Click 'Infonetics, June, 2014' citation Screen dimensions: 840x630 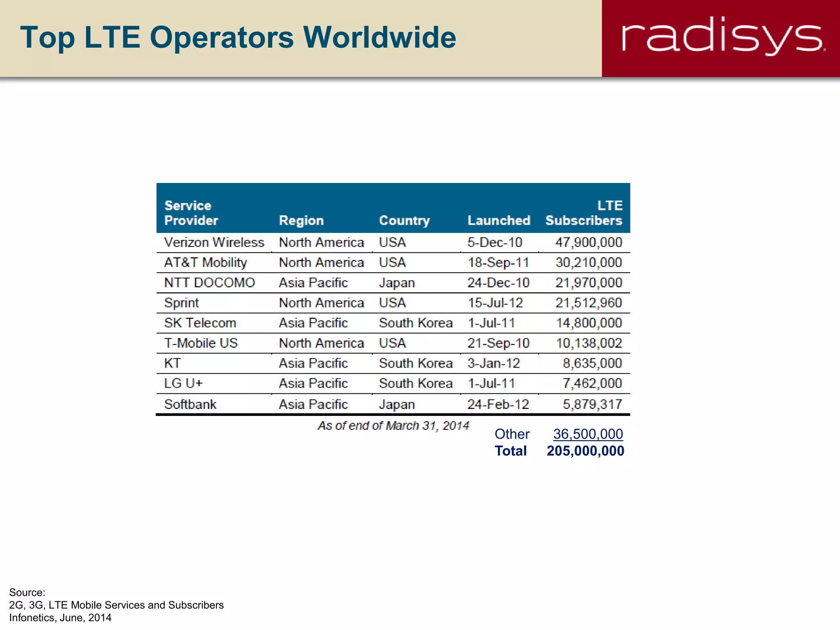[x=60, y=618]
